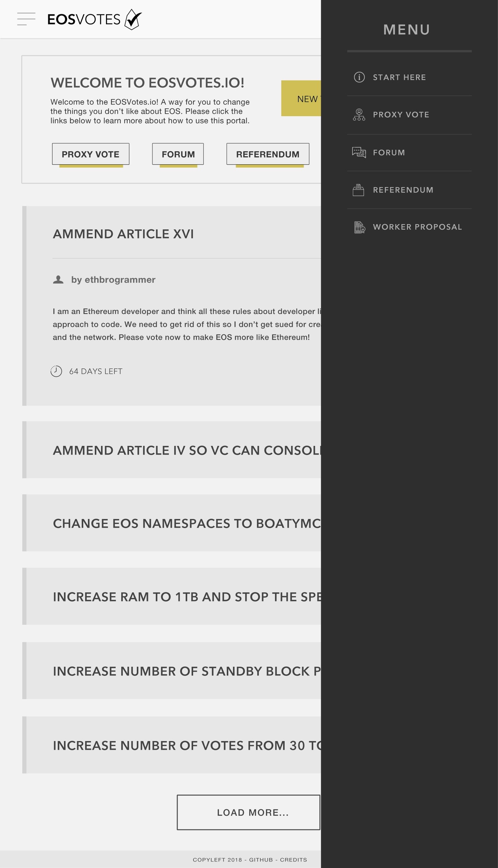Click the Forum chat bubbles icon
498x868 pixels.
point(359,152)
